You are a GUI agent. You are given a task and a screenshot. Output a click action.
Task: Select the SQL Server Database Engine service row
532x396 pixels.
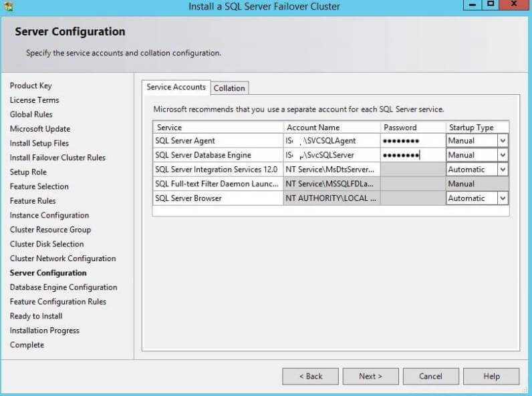point(218,155)
